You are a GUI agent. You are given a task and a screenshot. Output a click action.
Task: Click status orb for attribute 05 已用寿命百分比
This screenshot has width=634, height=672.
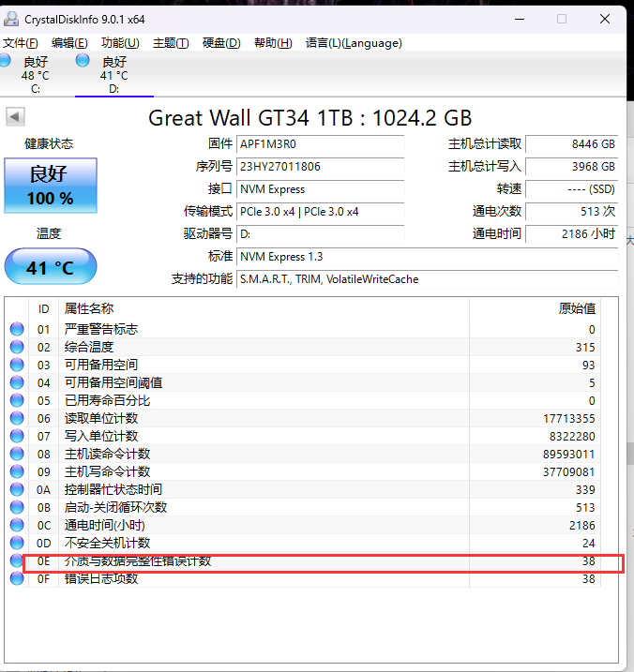(x=17, y=400)
